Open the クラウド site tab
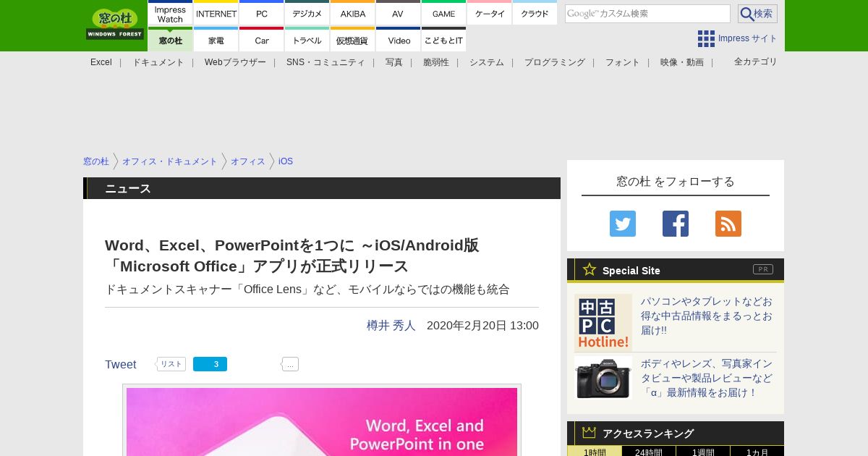This screenshot has height=456, width=868. 535,14
